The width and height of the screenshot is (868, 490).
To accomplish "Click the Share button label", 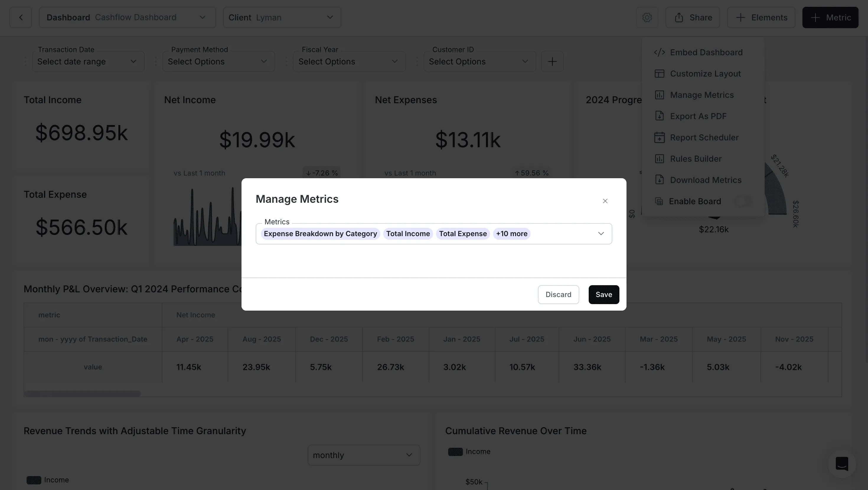I will [701, 17].
